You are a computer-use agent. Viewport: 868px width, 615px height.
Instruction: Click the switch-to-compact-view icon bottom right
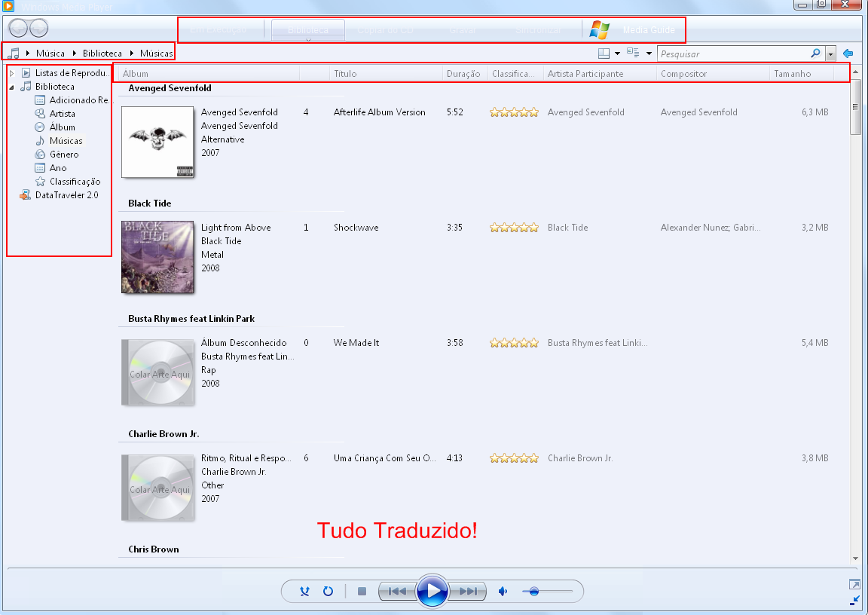coord(855,584)
